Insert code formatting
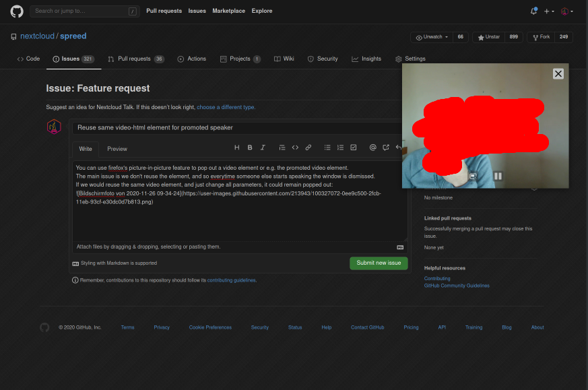 point(295,148)
